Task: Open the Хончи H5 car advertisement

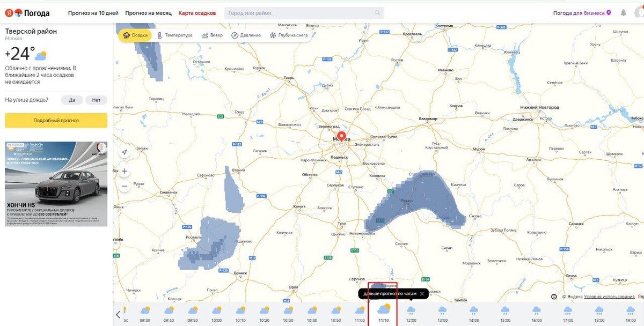Action: [x=56, y=184]
